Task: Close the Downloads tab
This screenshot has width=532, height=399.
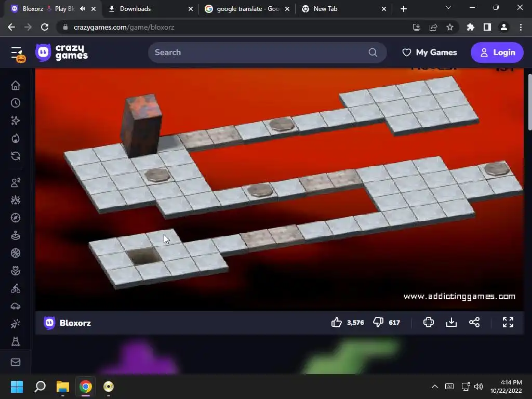Action: click(x=191, y=9)
